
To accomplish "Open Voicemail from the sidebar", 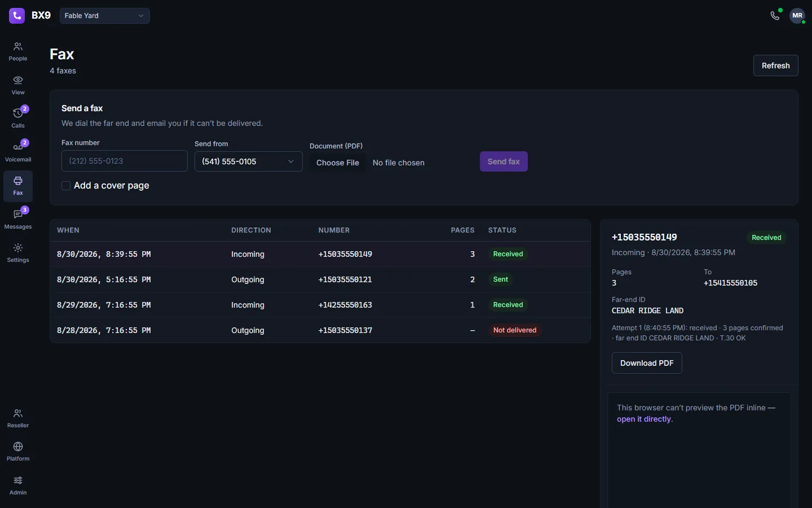I will click(x=18, y=152).
